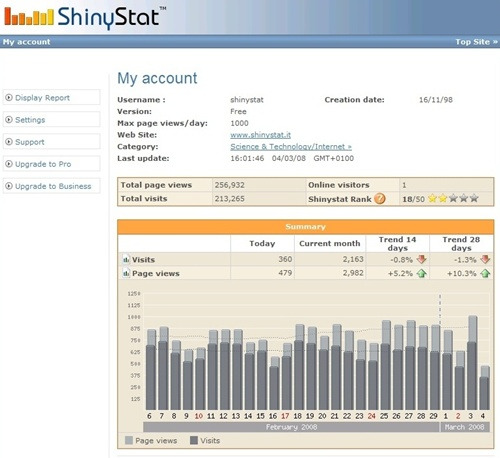Click the Page views legend color swatch

point(129,440)
